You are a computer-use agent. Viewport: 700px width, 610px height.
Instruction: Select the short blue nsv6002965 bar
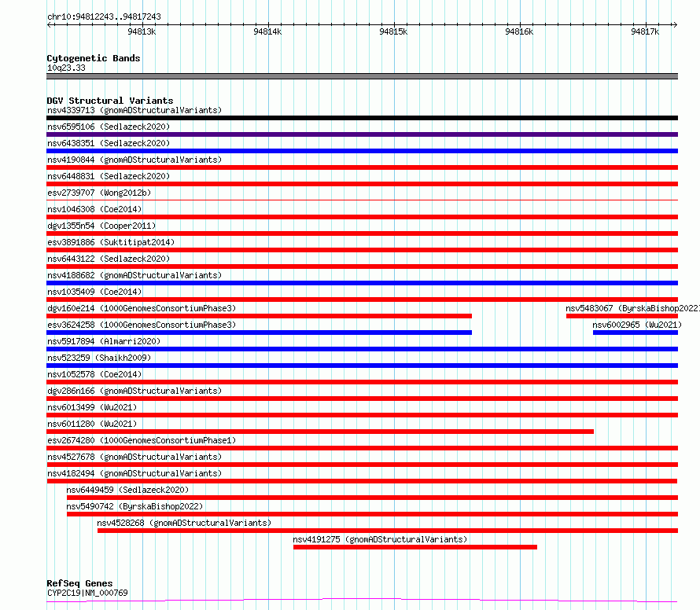tap(636, 333)
